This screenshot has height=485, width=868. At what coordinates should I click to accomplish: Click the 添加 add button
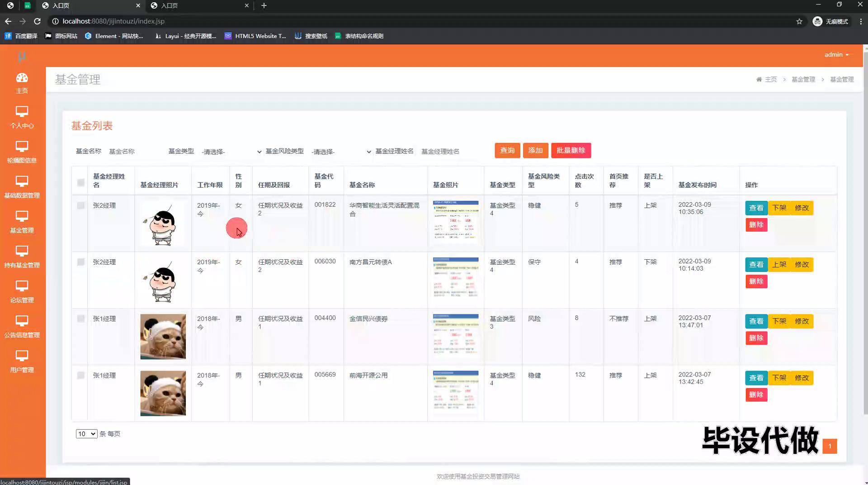coord(535,150)
